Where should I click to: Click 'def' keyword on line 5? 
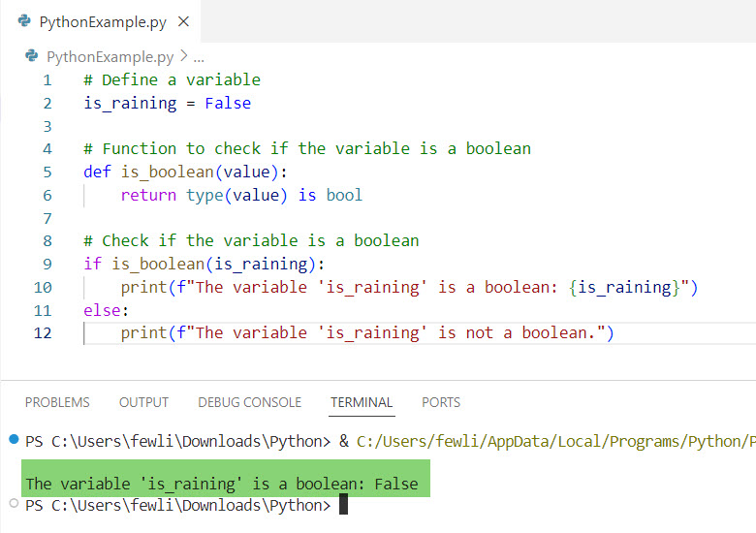[x=97, y=172]
